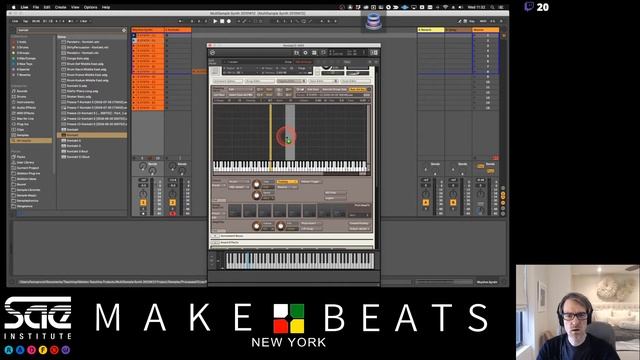This screenshot has width=640, height=360.
Task: Select the highlighted Kontakt result in browser list
Action: [92, 135]
